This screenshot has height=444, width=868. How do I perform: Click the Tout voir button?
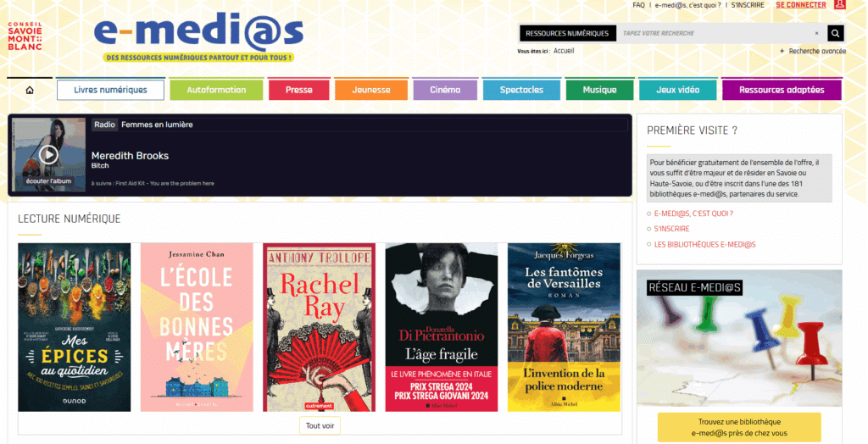[x=320, y=426]
